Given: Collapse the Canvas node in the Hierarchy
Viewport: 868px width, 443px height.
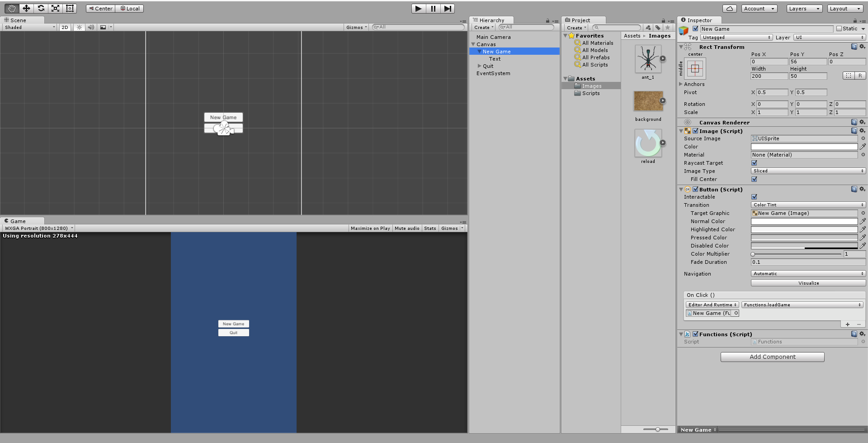Looking at the screenshot, I should [x=473, y=44].
